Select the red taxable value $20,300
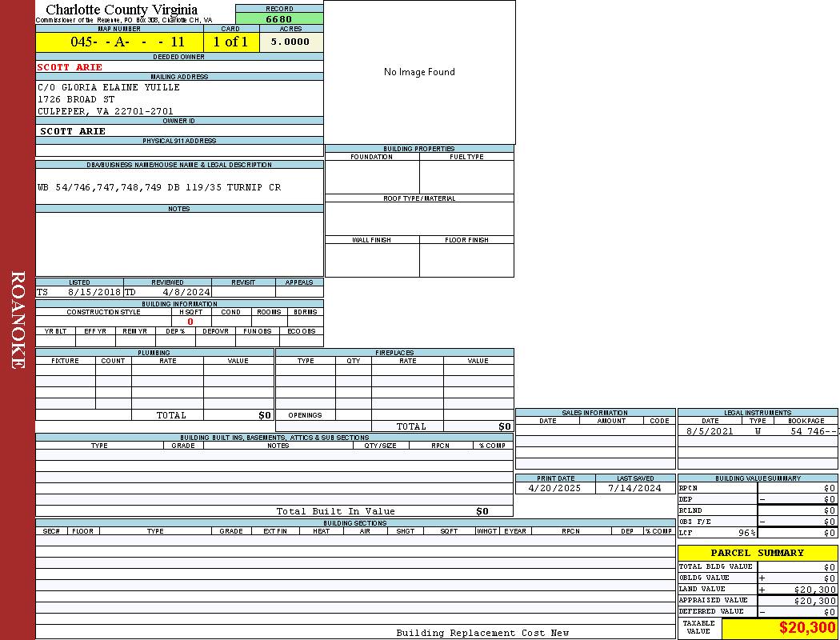Screen dimensions: 840x640 coord(806,628)
